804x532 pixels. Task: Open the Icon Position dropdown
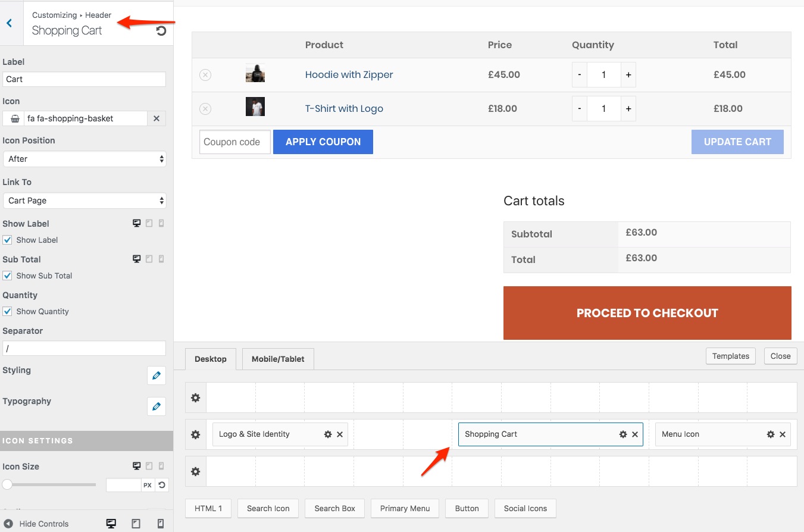click(x=85, y=159)
